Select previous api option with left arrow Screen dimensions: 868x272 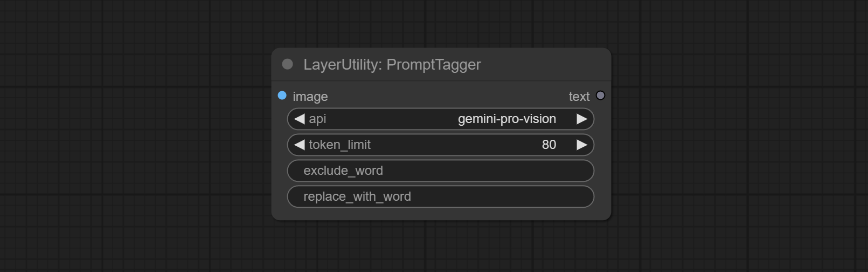[300, 119]
